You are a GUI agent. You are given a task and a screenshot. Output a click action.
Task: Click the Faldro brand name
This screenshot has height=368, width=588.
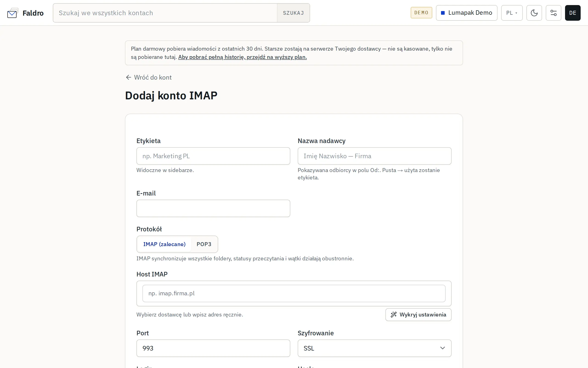(33, 13)
